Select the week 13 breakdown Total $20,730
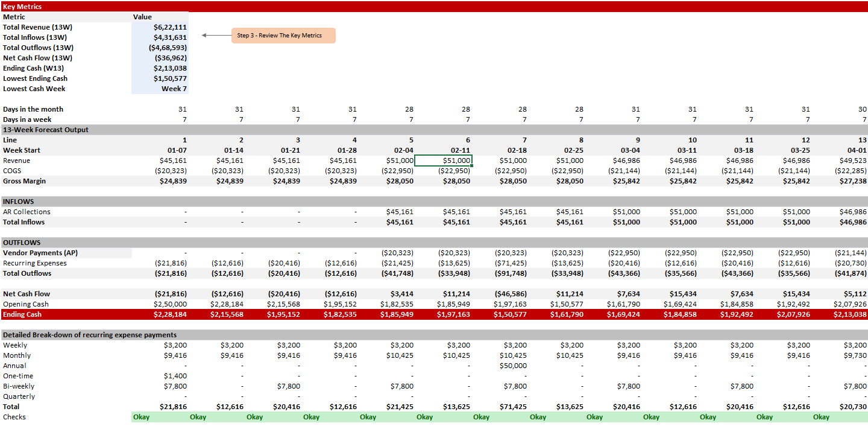Screen dimensions: 868x429 [853, 407]
